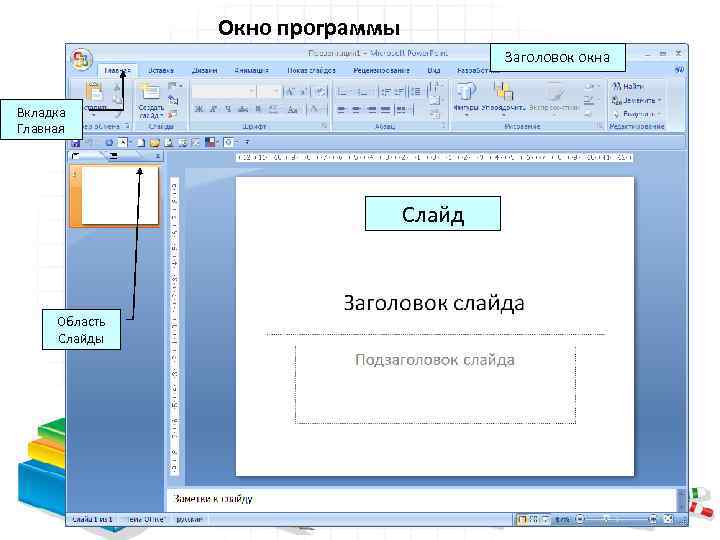Screen dimensions: 720x540
Task: Open the Слайды tab in the left thumbnail pane
Action: (x=87, y=157)
